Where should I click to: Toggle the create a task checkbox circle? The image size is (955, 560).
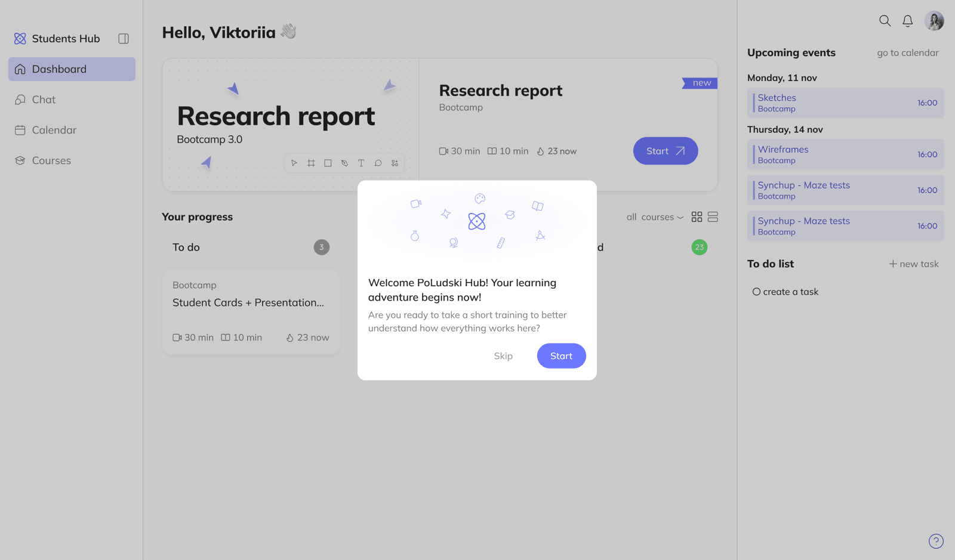[756, 292]
